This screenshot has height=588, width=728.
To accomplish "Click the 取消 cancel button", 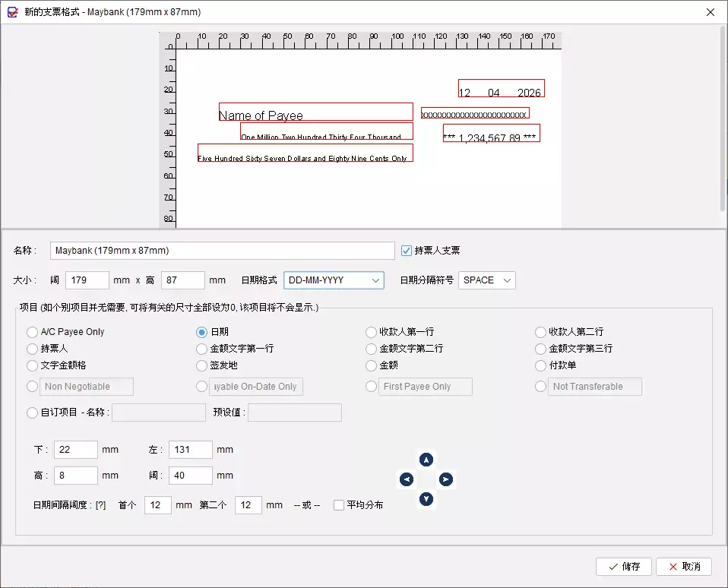I will click(x=684, y=567).
